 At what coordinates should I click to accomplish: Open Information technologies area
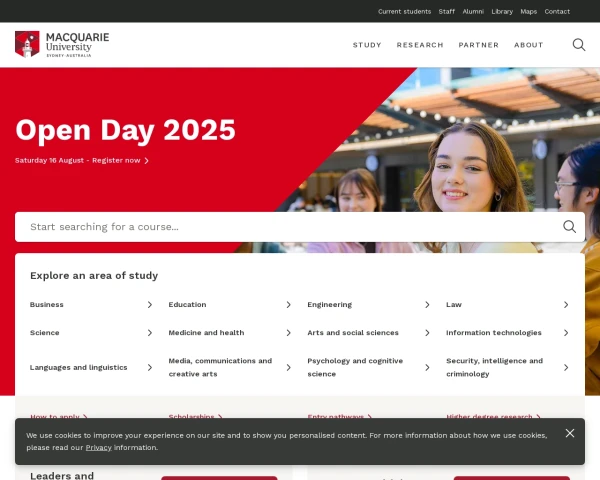[x=494, y=333]
